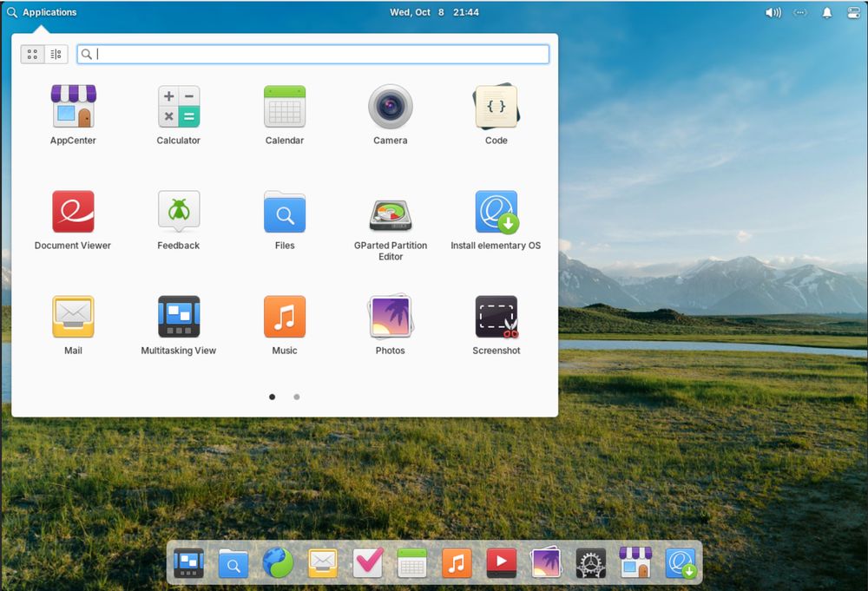Focus the application search field
Viewport: 868px width, 591px height.
pos(312,54)
